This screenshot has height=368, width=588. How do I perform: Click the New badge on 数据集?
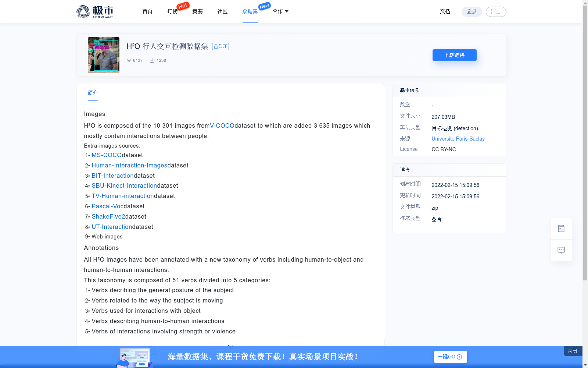coord(265,6)
